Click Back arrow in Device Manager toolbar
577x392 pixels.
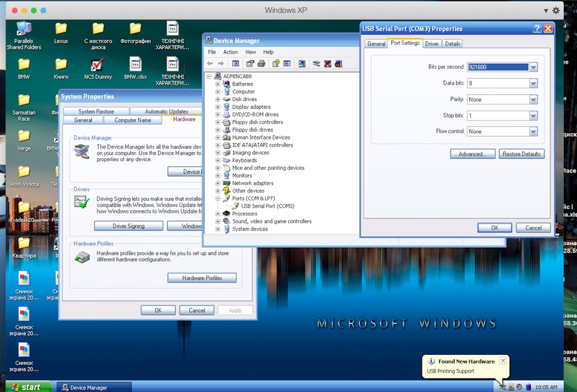coord(210,64)
